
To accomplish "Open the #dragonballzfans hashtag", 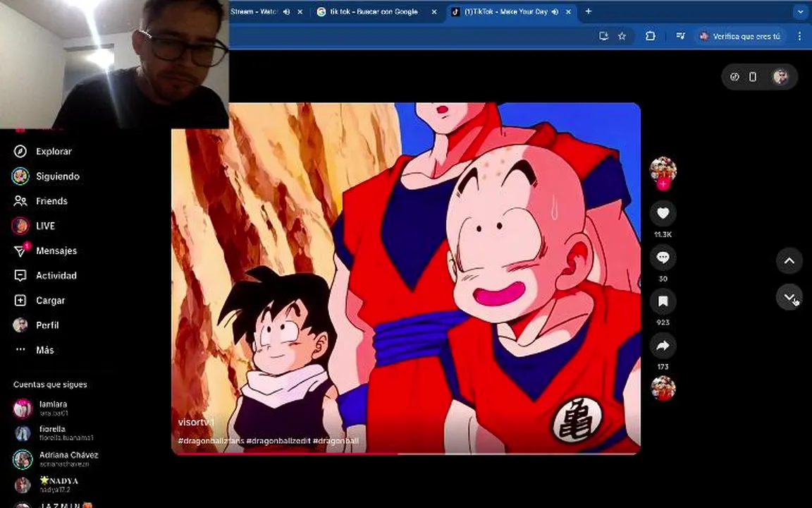I will (x=211, y=440).
